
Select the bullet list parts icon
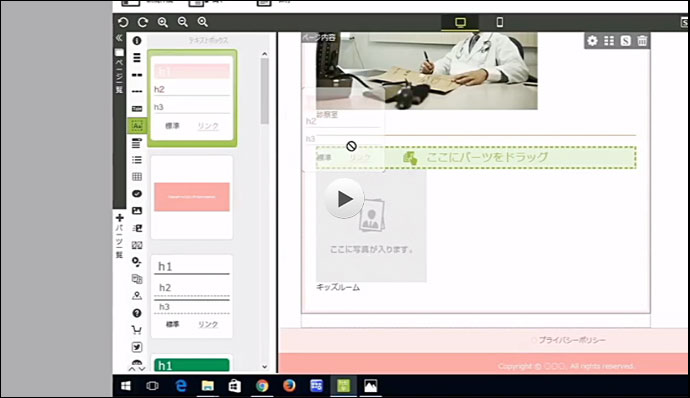tap(137, 160)
